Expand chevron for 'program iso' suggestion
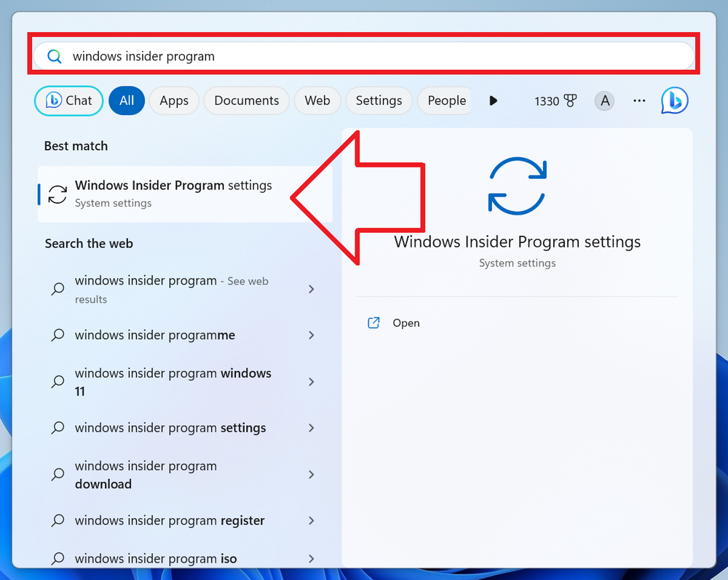 [312, 559]
